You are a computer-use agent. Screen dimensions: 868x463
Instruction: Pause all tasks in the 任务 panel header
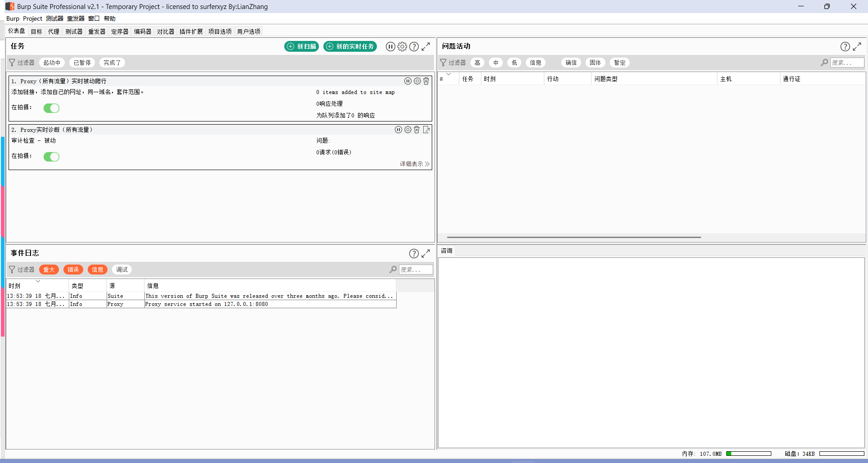(x=390, y=46)
